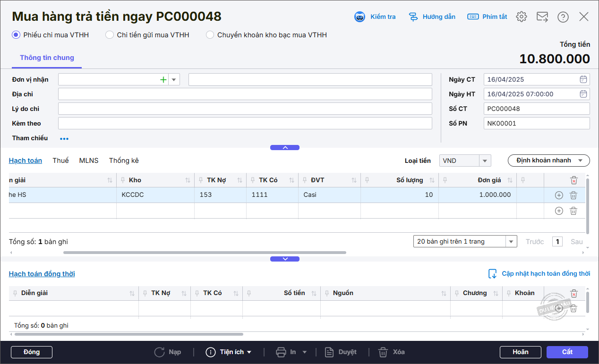Switch to the Thuế tab
The image size is (599, 364).
(x=60, y=161)
